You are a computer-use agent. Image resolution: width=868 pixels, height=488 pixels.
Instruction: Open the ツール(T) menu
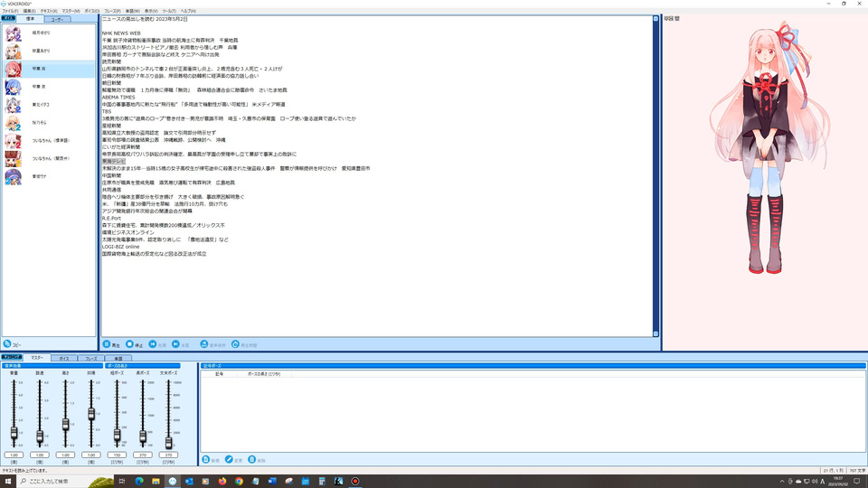169,11
